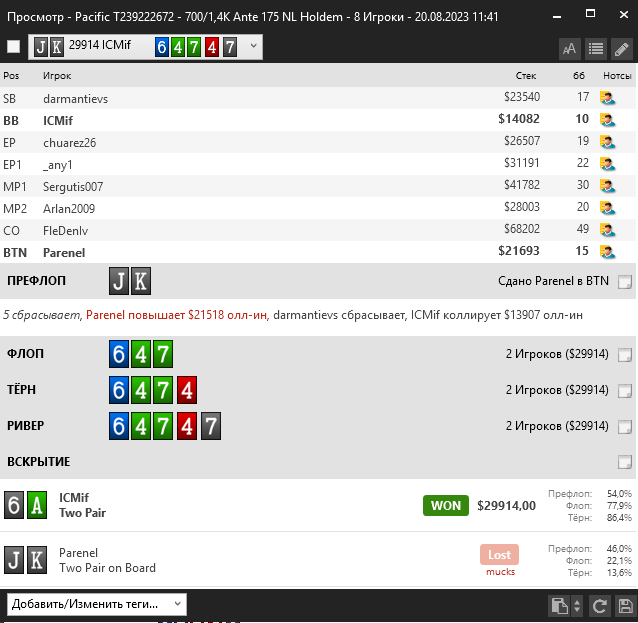This screenshot has width=638, height=623.
Task: Click the Нотсы column header
Action: tap(617, 76)
